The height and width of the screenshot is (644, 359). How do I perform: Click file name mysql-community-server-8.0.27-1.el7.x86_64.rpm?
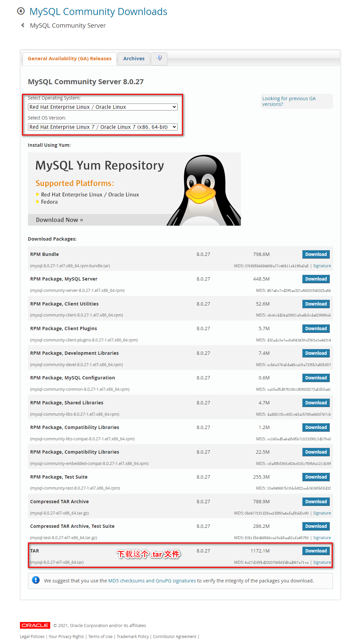[77, 291]
